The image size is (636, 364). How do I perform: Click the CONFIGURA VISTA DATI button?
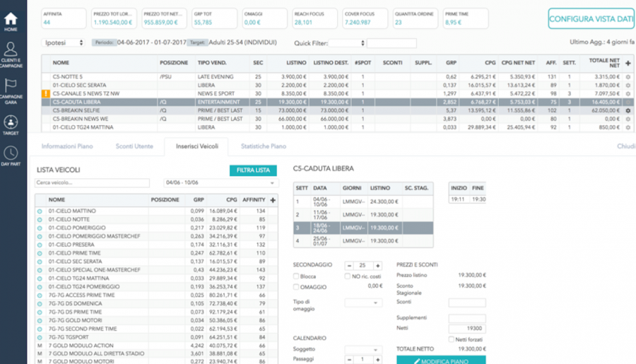(591, 19)
